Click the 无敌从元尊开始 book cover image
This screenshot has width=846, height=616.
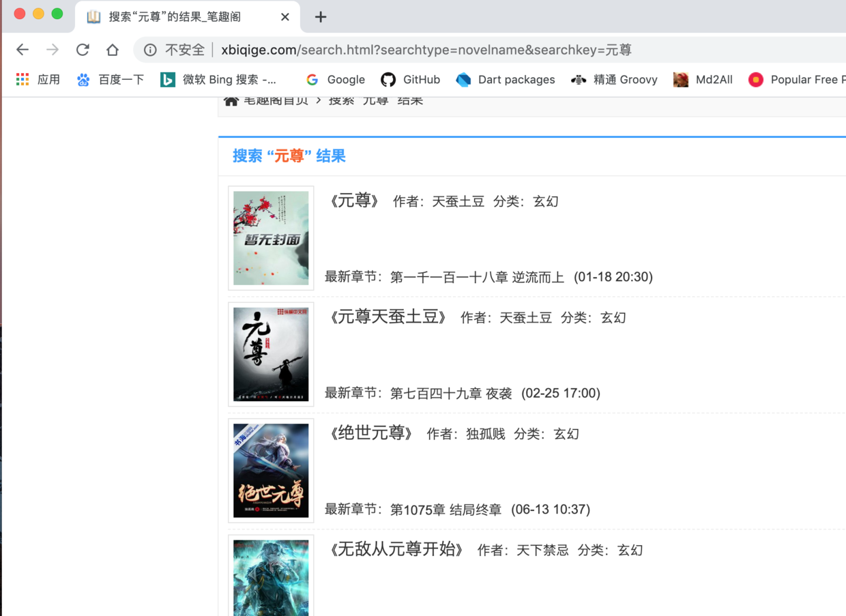(271, 576)
